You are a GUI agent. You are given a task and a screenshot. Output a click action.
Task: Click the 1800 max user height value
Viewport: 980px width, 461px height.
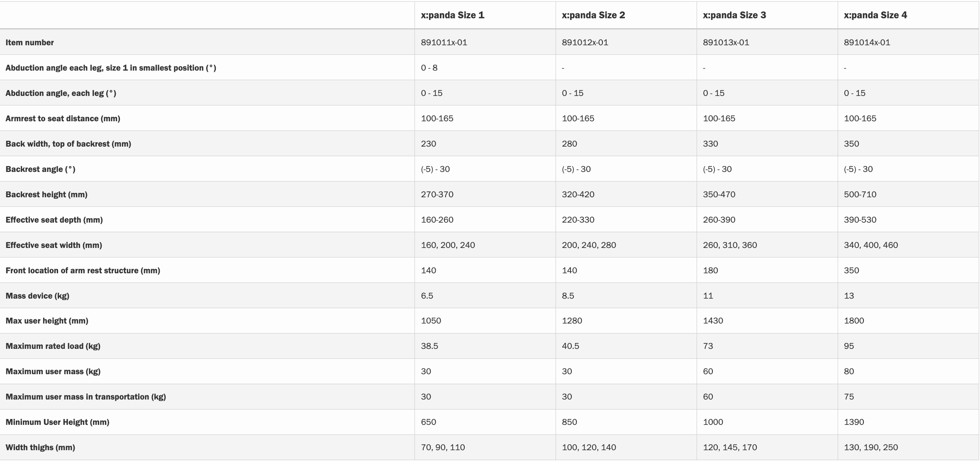click(854, 321)
